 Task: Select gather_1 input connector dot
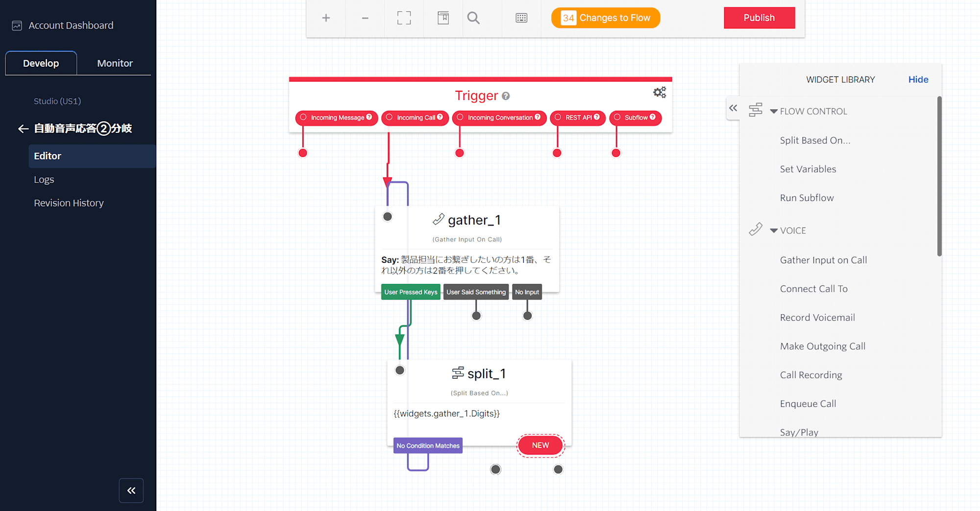tap(388, 216)
